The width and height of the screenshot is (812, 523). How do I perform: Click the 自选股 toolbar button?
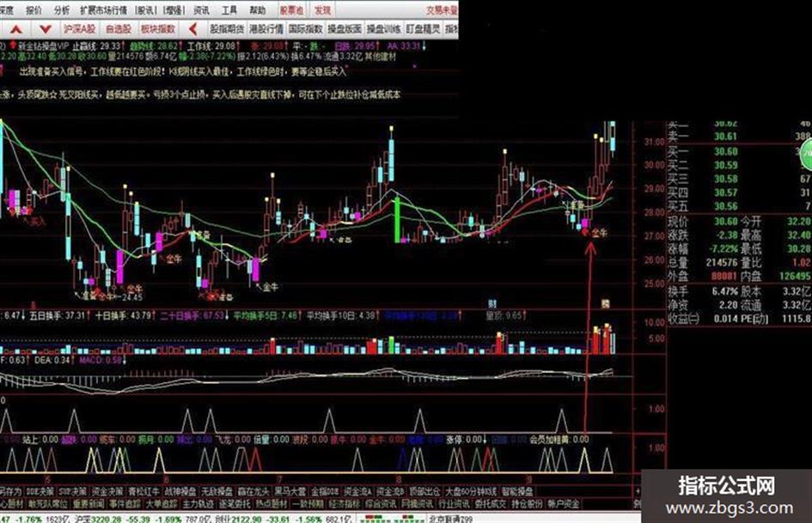click(x=118, y=29)
